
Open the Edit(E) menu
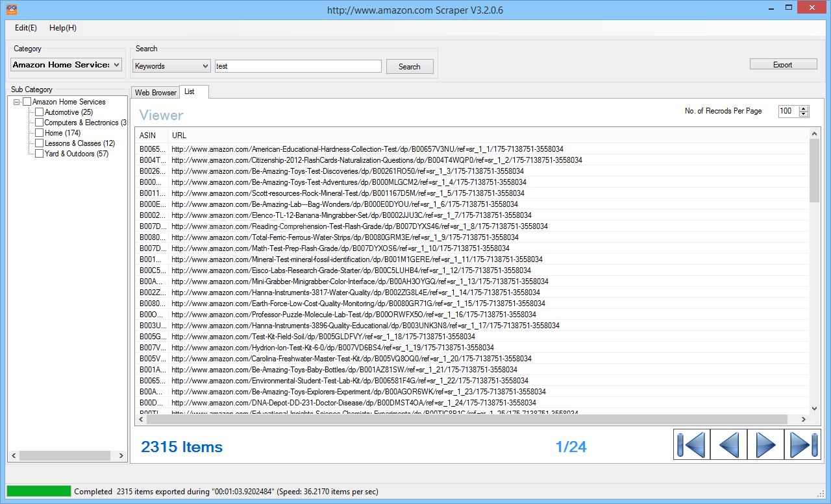[26, 28]
